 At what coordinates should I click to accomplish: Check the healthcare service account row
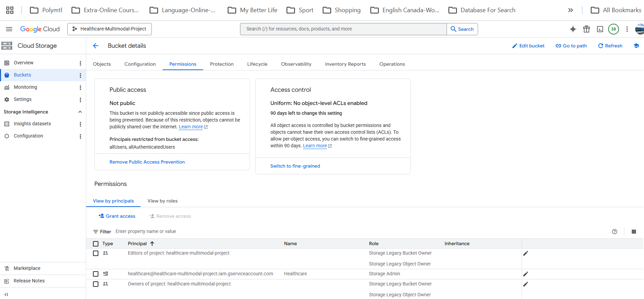[96, 274]
